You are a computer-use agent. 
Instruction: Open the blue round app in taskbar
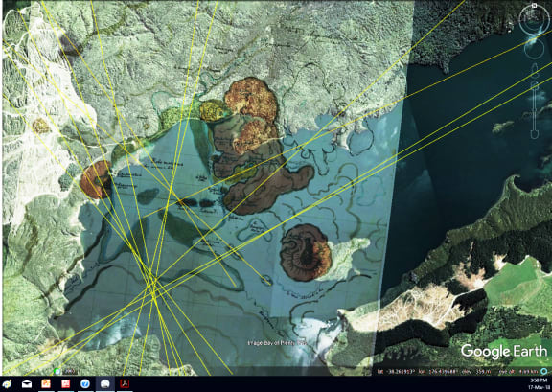85,383
